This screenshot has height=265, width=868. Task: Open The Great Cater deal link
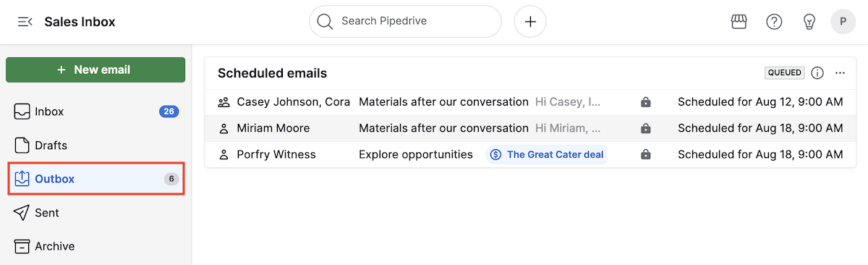[x=546, y=155]
